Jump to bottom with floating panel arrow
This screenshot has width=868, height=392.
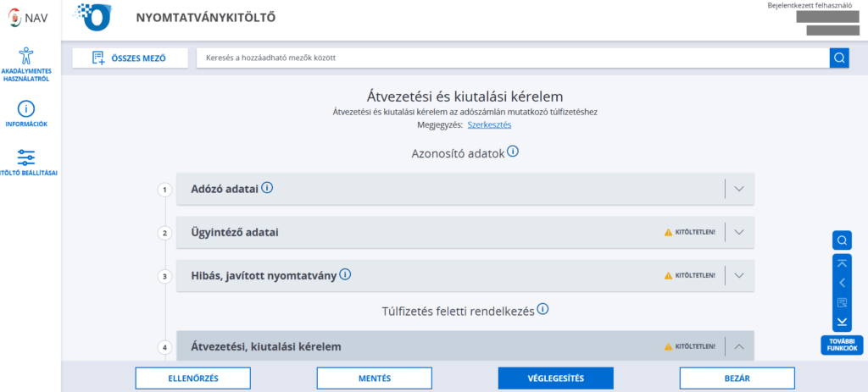[842, 322]
